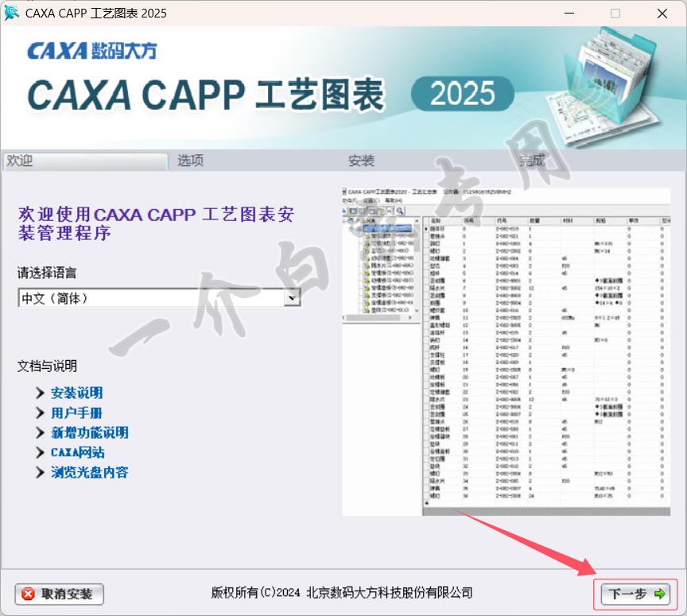The image size is (687, 616).
Task: Open the language selection dropdown arrow
Action: coord(293,298)
